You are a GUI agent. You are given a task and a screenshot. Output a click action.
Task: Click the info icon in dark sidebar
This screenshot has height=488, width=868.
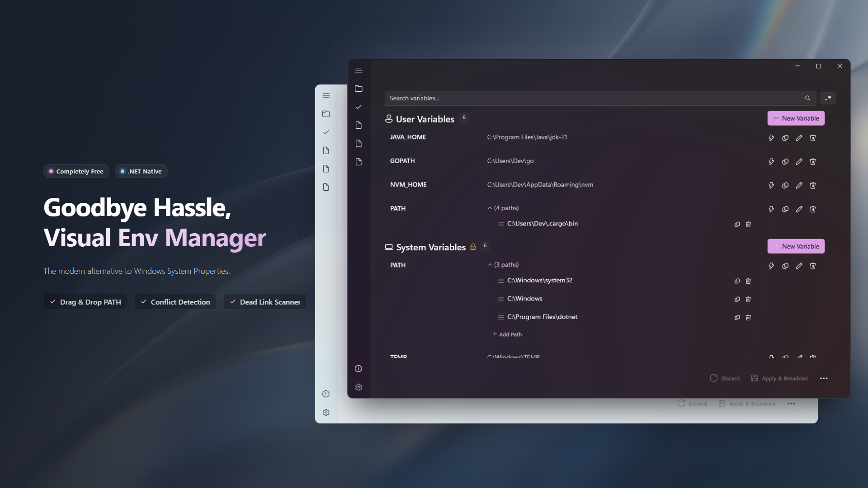[359, 369]
